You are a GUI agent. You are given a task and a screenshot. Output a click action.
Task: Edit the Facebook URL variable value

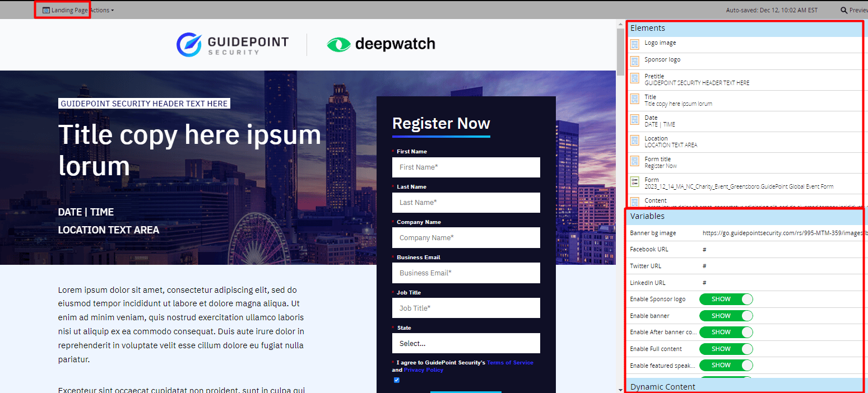(704, 250)
